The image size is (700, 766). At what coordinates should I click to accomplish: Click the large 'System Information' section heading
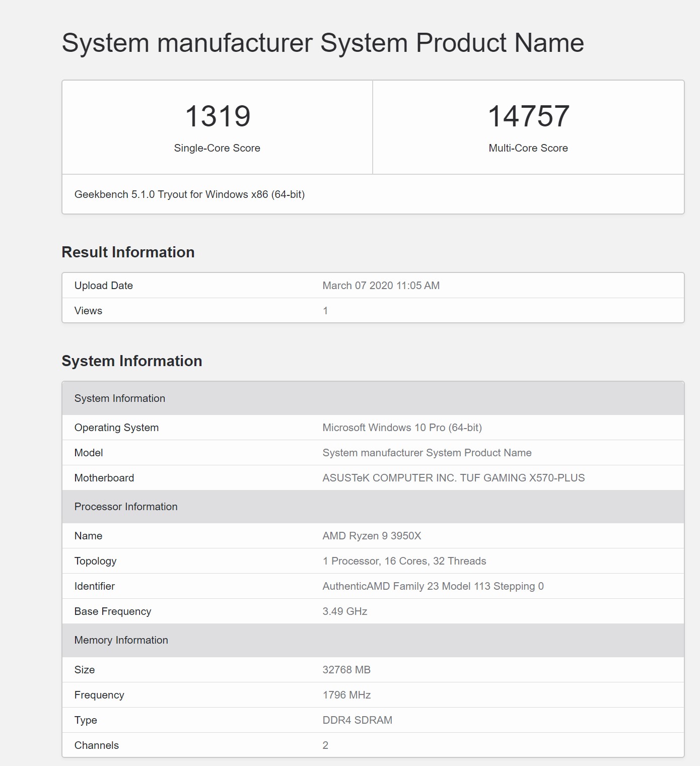(132, 361)
